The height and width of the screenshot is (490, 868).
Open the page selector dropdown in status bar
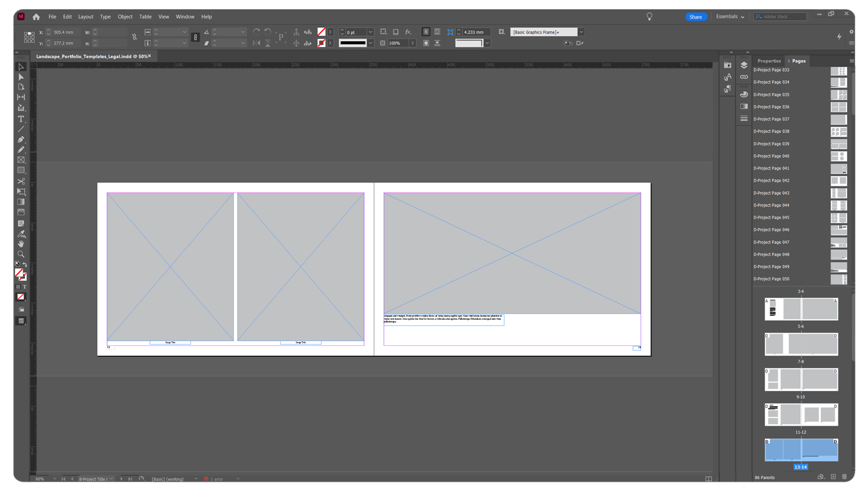(x=111, y=479)
